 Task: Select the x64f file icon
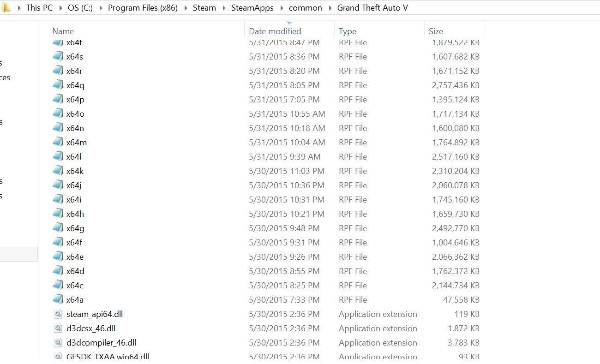58,242
